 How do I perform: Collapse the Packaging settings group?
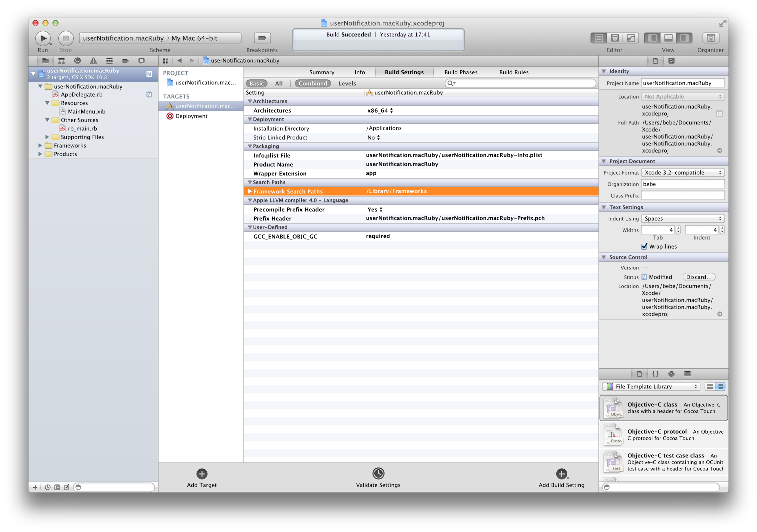pos(250,146)
